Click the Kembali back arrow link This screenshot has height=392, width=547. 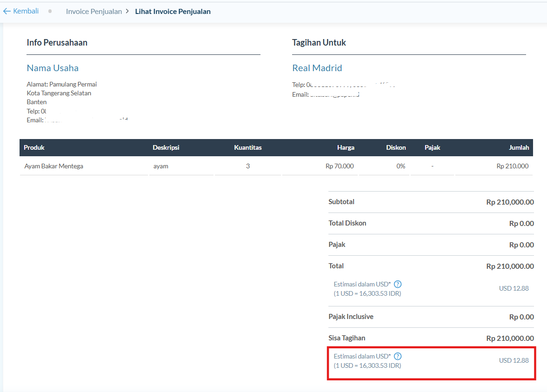click(x=21, y=11)
